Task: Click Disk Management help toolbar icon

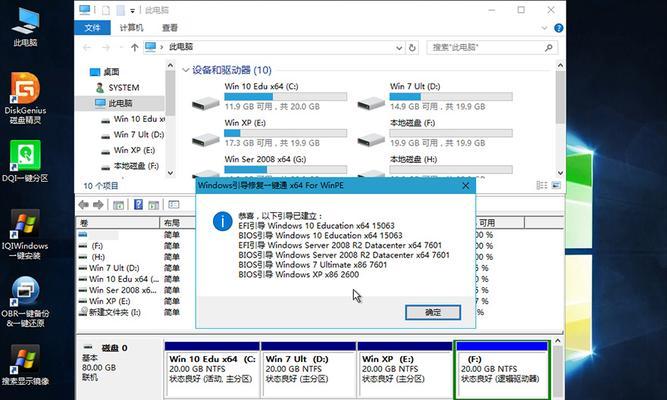Action: pos(138,204)
